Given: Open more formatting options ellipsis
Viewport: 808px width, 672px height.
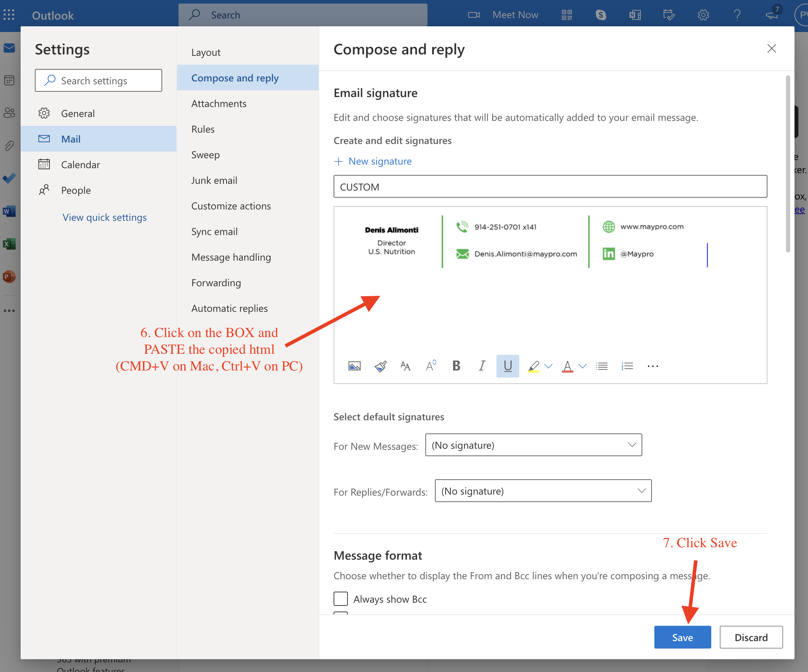Looking at the screenshot, I should click(x=653, y=366).
